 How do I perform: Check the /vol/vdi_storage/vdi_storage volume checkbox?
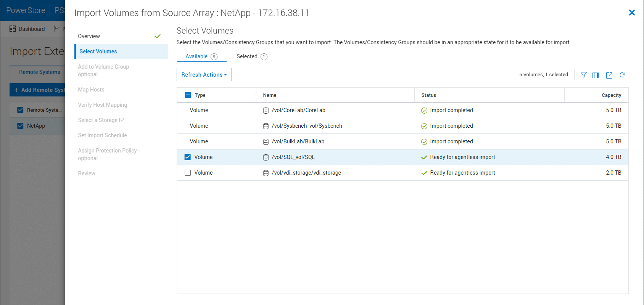[x=187, y=173]
